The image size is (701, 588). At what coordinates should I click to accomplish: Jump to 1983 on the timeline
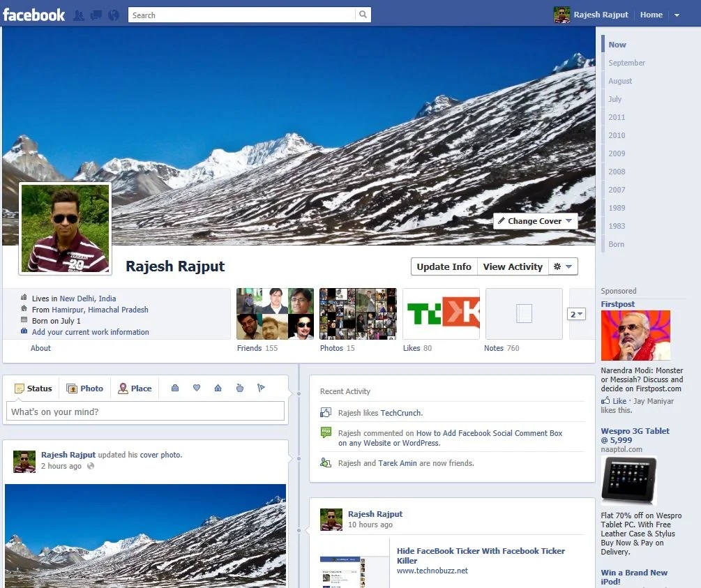click(x=617, y=226)
